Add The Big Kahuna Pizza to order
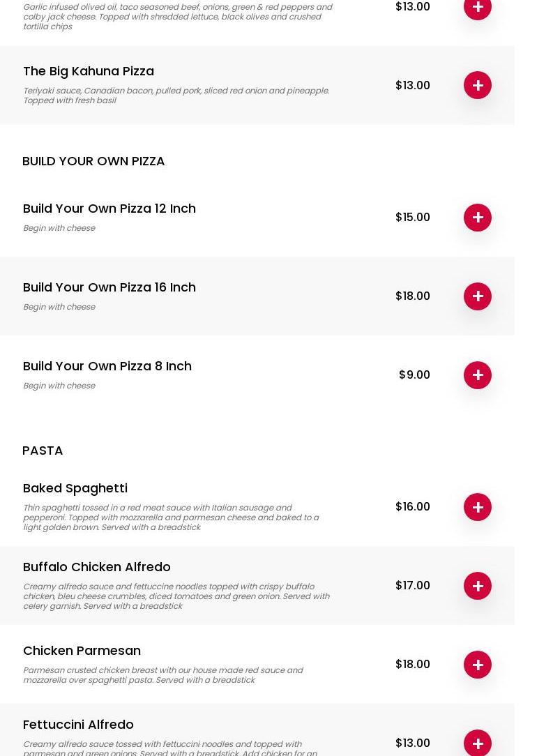 [477, 85]
